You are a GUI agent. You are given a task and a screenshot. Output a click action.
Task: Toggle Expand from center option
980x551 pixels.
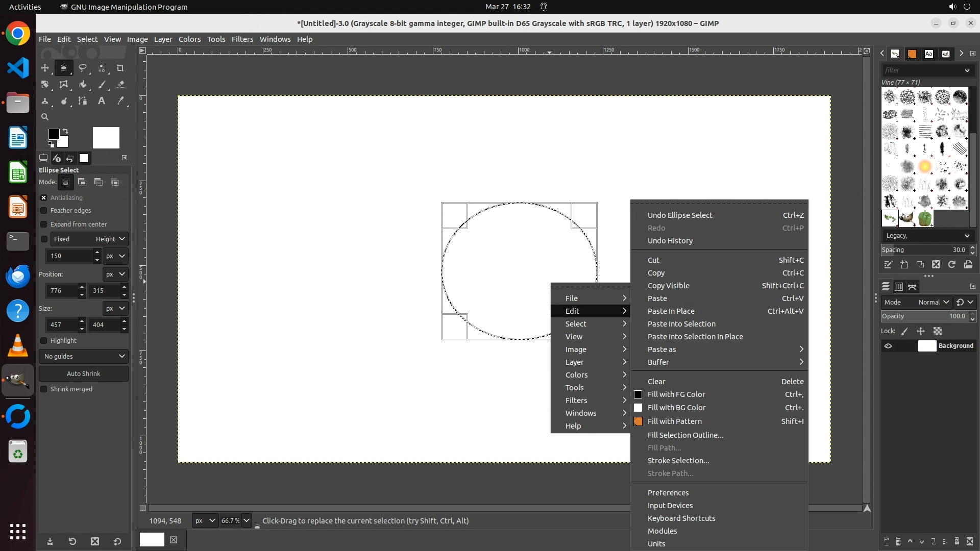[44, 224]
